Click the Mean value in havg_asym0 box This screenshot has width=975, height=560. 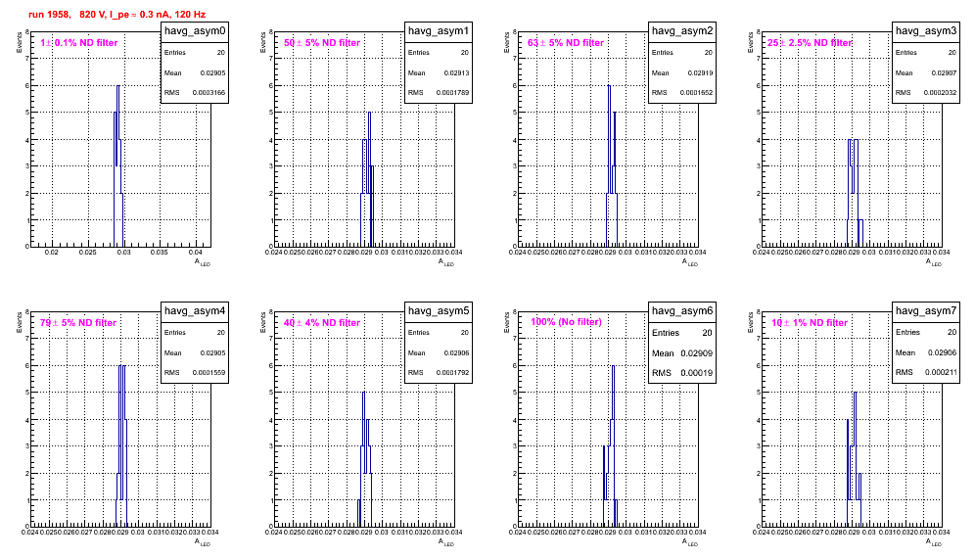(x=212, y=72)
